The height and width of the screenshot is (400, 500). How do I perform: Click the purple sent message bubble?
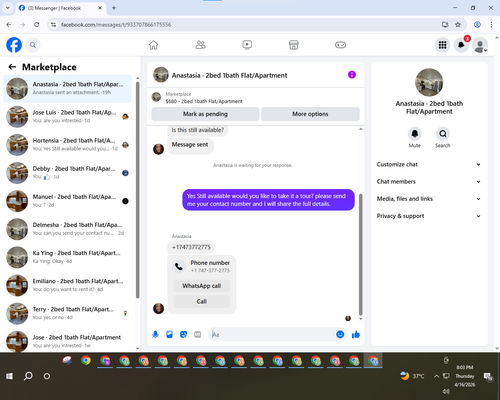(268, 200)
